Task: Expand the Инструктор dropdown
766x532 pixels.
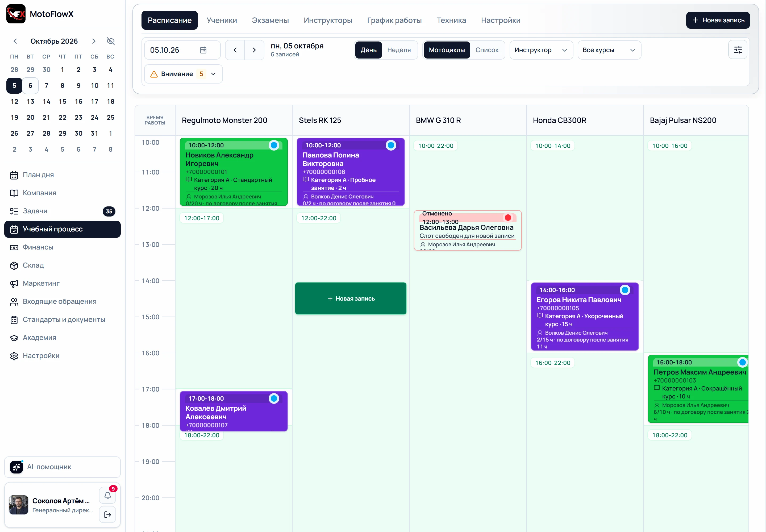Action: [541, 50]
